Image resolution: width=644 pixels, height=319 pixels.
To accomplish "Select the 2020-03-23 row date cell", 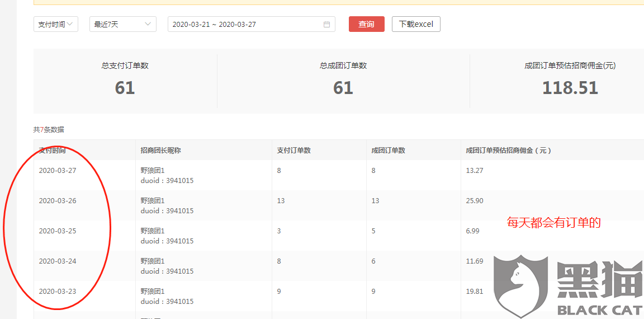I will coord(58,292).
